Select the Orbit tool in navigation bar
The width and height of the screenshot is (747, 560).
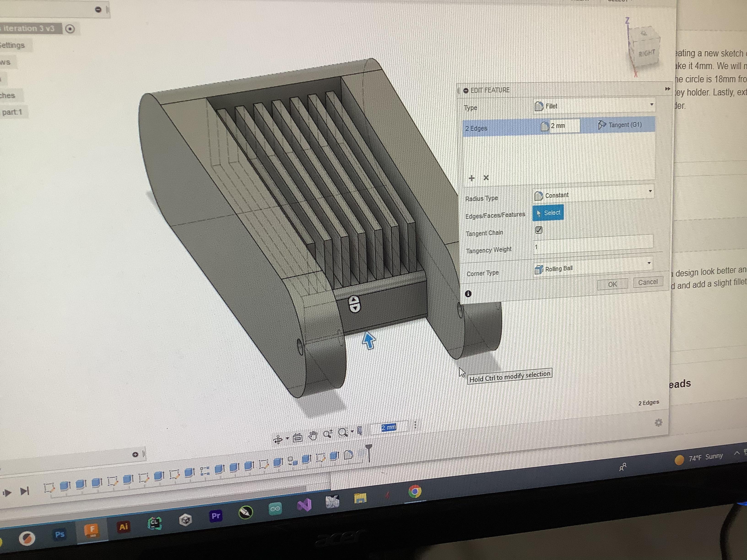click(x=278, y=439)
